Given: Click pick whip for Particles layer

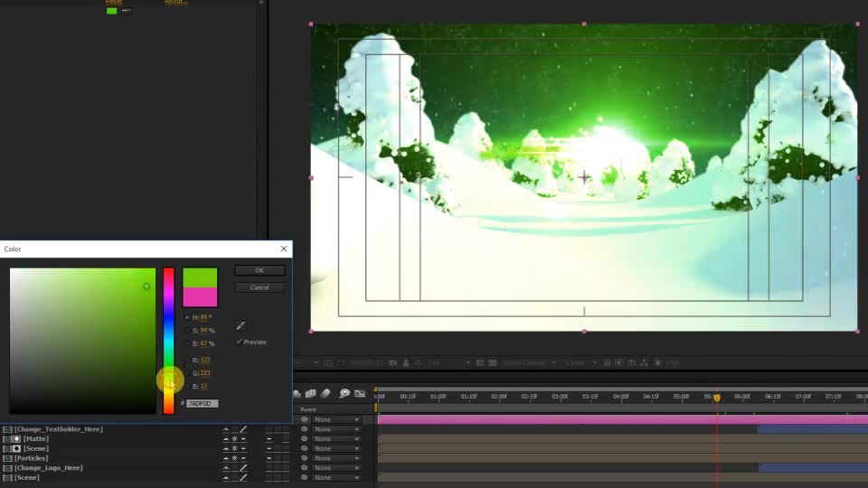Looking at the screenshot, I should [x=304, y=458].
